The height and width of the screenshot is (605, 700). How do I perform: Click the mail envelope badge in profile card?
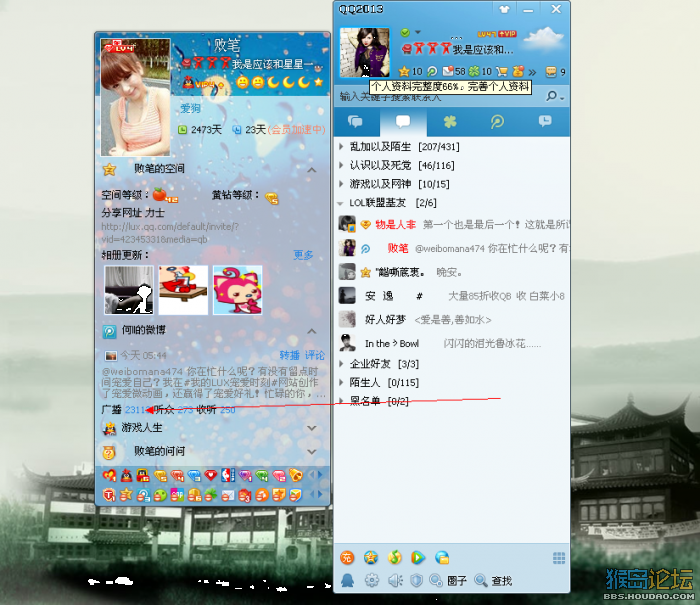[228, 495]
